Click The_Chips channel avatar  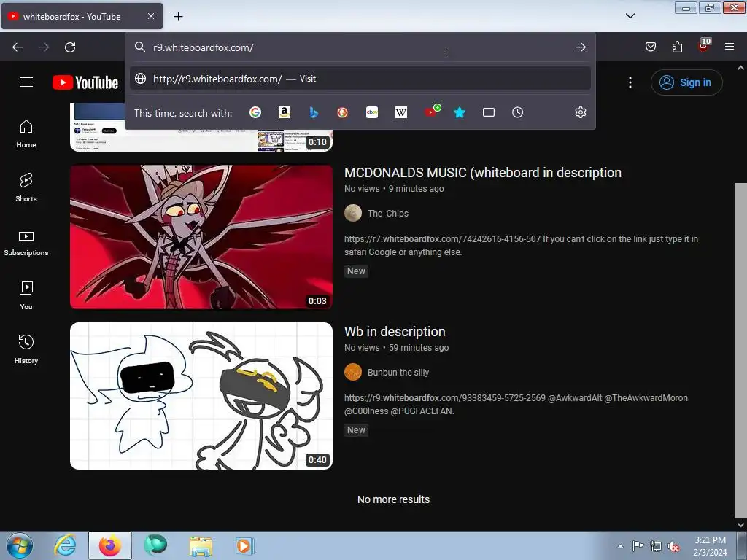coord(353,213)
